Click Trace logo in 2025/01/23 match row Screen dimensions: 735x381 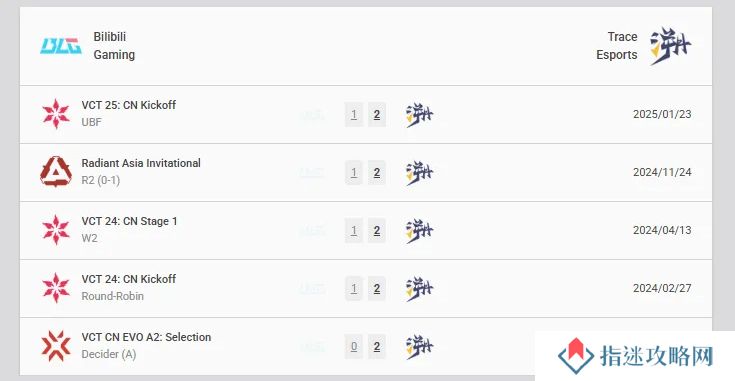point(420,115)
